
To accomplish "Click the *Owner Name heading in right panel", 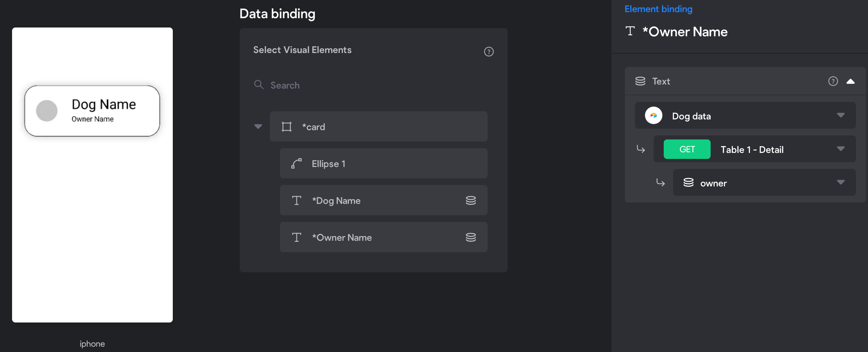I will click(x=685, y=32).
